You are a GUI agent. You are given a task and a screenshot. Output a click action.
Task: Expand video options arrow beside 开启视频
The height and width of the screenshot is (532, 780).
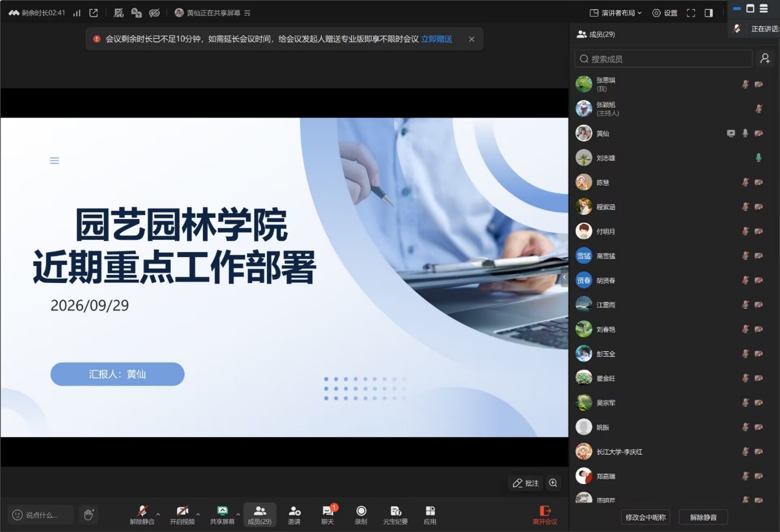198,514
